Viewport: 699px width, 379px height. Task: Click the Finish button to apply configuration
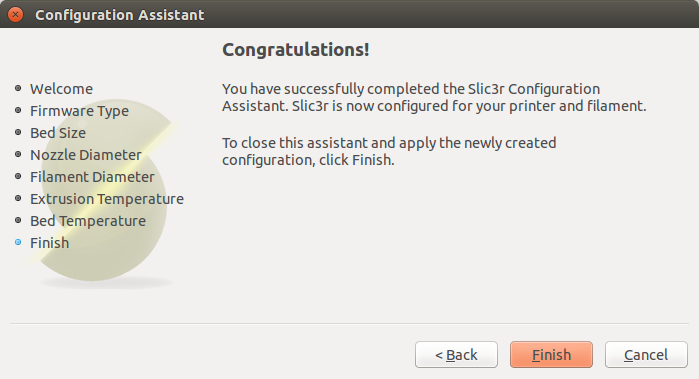coord(551,355)
